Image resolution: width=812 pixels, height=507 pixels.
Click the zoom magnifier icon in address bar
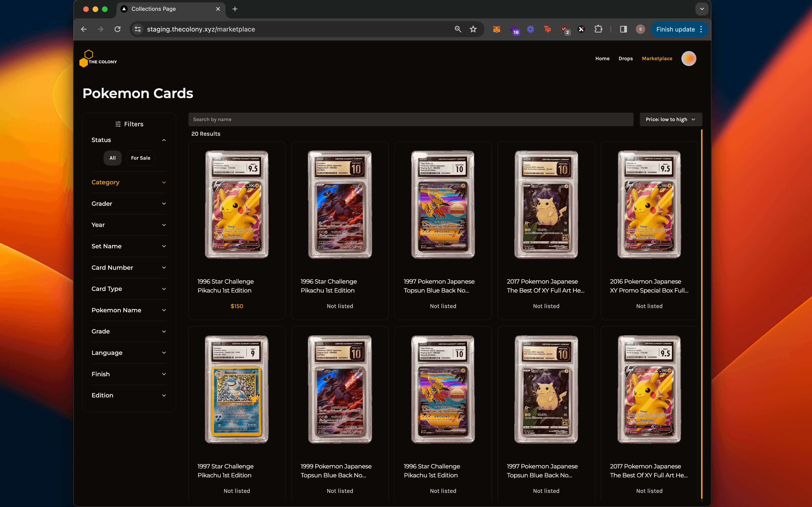pos(458,29)
